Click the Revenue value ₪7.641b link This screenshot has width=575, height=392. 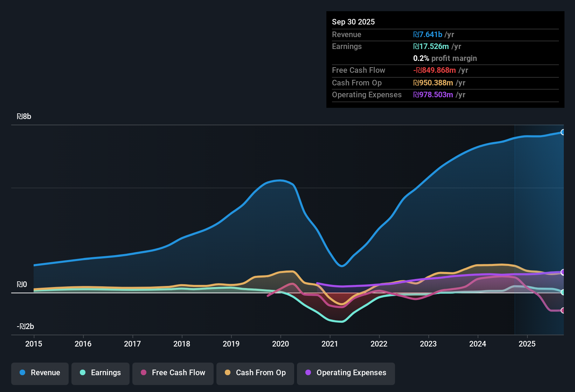pos(428,35)
